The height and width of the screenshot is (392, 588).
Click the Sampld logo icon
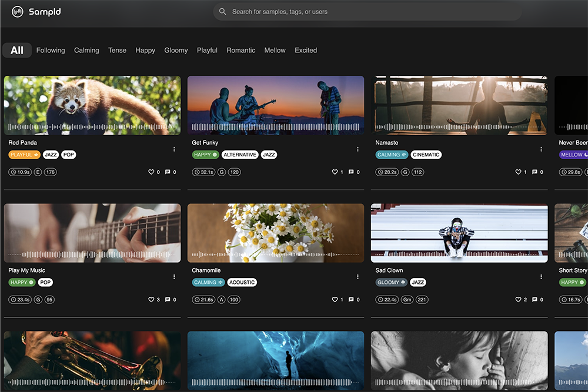[x=17, y=12]
